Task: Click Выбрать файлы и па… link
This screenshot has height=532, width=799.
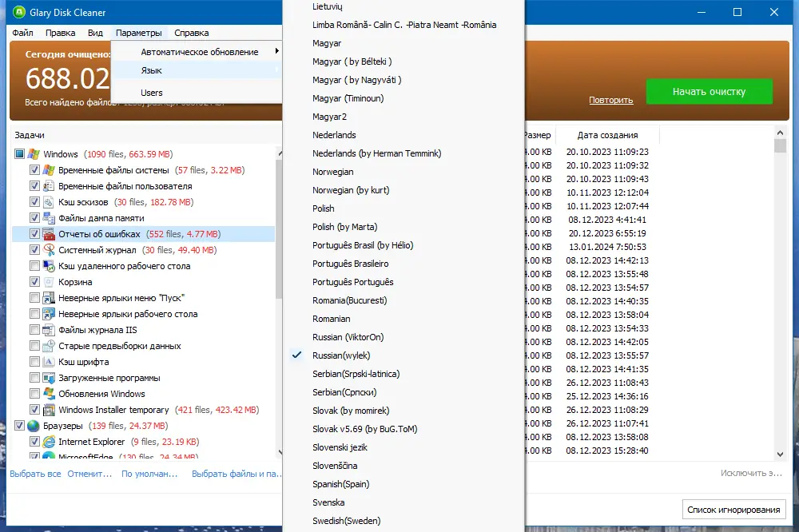Action: click(x=237, y=474)
